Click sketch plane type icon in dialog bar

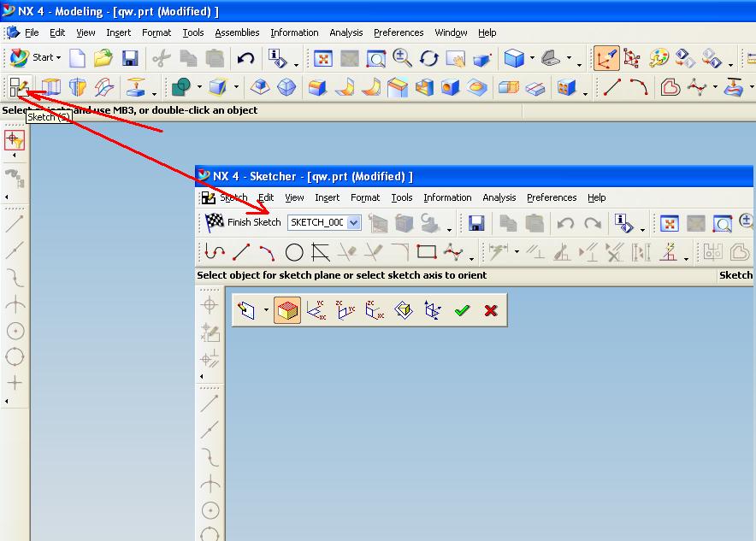(x=246, y=310)
